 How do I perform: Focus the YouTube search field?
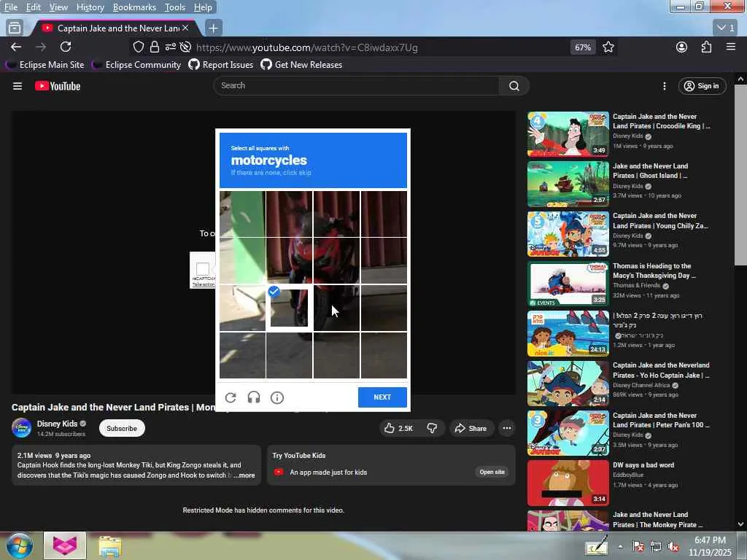[x=356, y=86]
